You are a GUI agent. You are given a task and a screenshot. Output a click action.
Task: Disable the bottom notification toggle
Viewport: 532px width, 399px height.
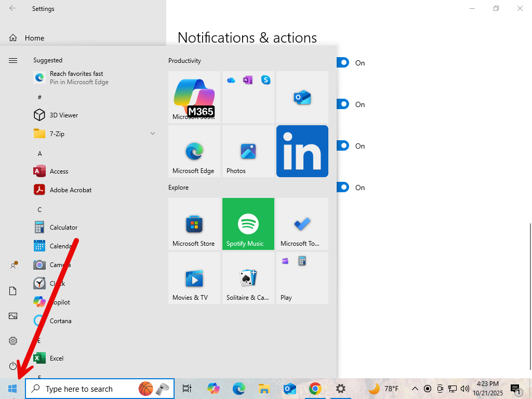point(343,188)
